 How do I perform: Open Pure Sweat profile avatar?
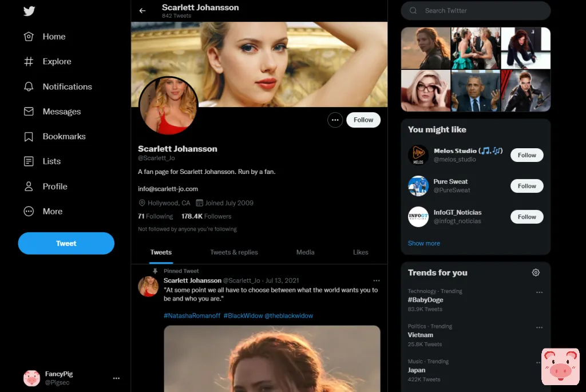click(x=418, y=186)
